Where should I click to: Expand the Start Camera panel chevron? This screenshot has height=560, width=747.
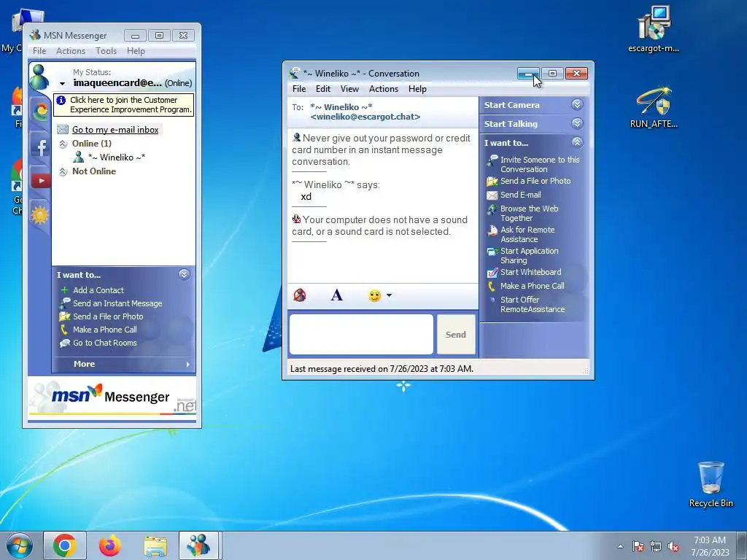(577, 105)
